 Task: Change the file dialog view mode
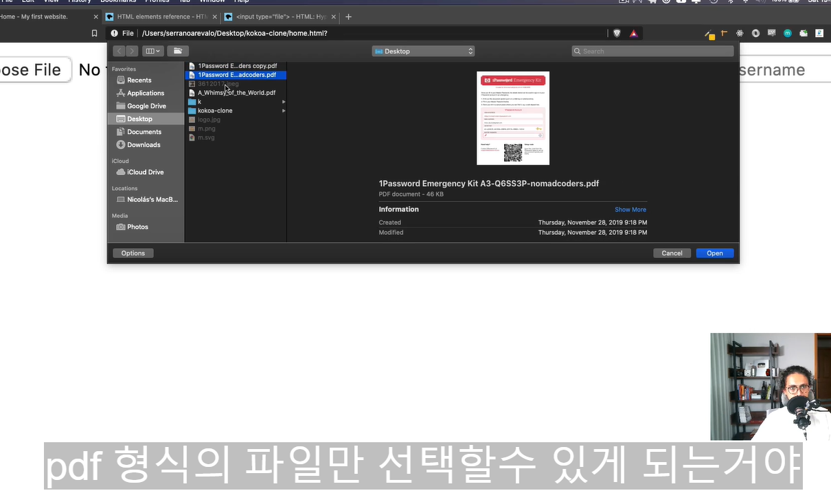click(152, 51)
